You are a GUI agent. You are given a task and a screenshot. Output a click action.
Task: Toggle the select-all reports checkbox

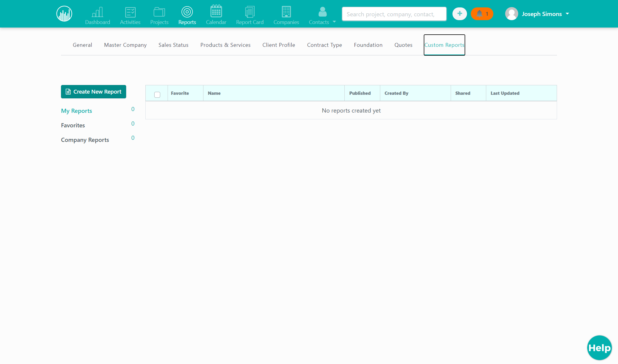point(157,95)
